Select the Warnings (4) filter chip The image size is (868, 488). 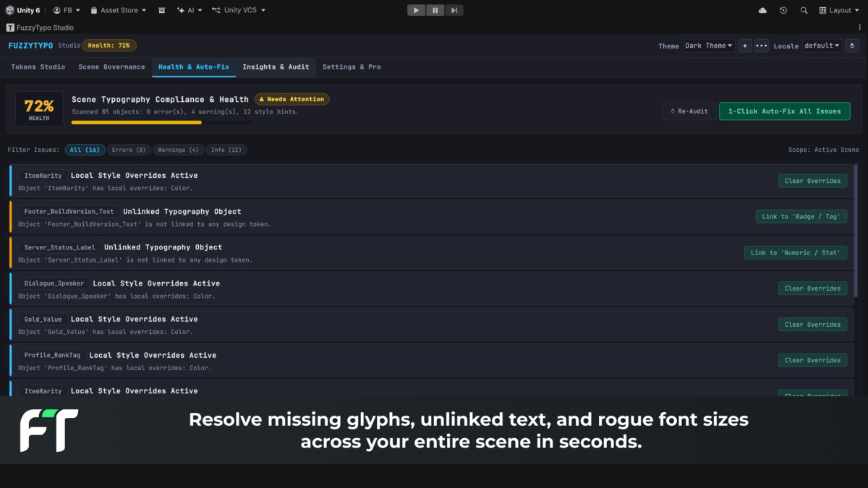pyautogui.click(x=178, y=150)
